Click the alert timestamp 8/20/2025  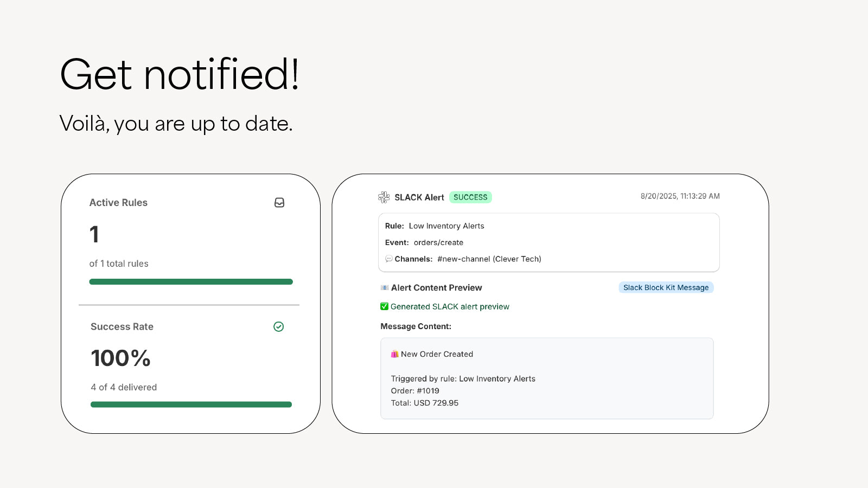pos(680,196)
